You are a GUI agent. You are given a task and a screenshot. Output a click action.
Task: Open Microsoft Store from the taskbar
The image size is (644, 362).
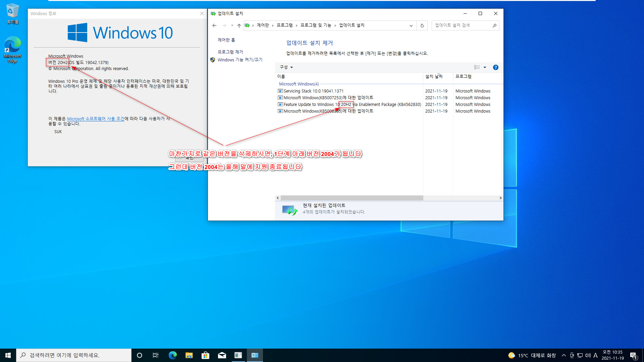pos(205,355)
